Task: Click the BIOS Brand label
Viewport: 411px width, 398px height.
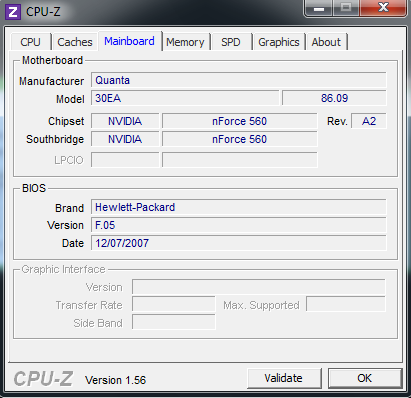Action: coord(69,208)
